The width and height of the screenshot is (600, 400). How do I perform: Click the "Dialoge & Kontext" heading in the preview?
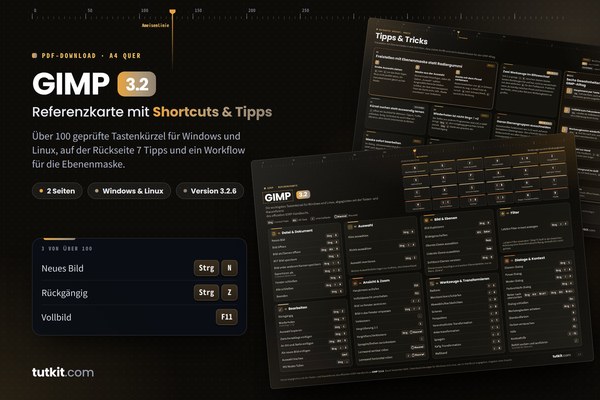click(530, 259)
